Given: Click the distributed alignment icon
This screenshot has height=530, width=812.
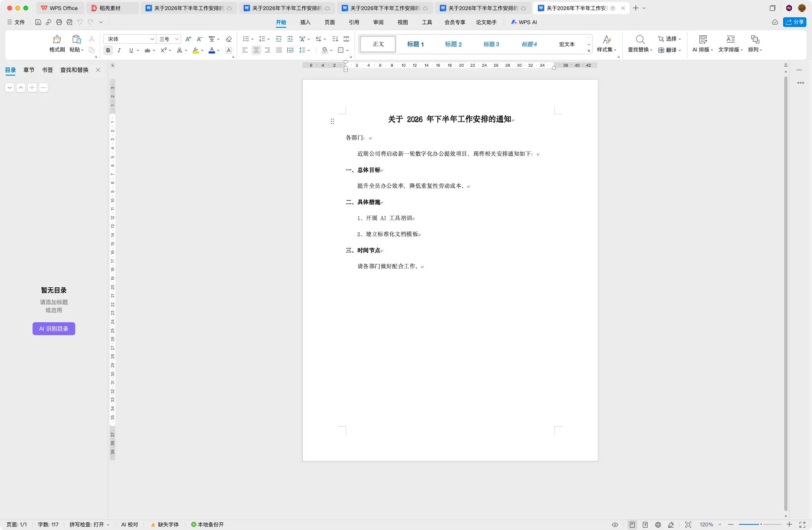Looking at the screenshot, I should click(290, 50).
